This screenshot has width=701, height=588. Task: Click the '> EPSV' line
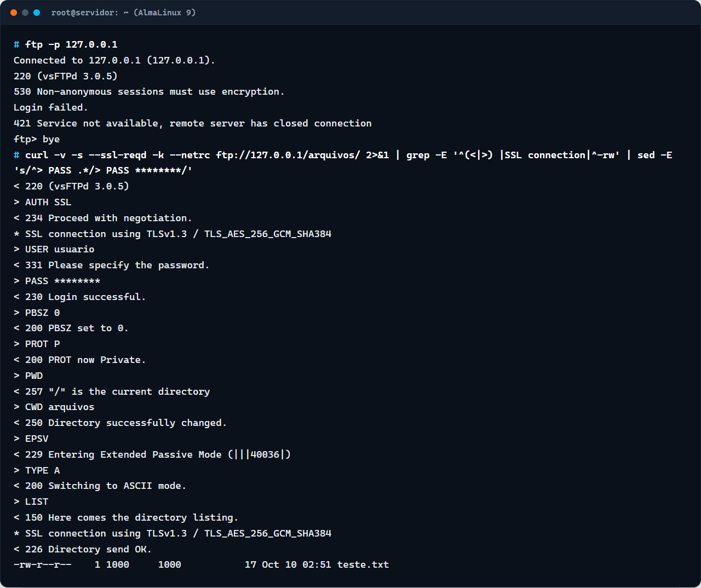tap(31, 439)
